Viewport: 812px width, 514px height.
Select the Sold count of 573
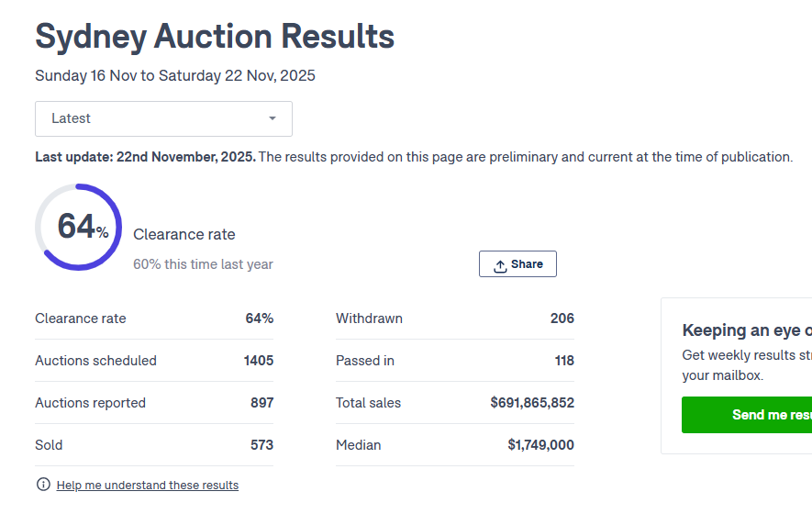click(261, 445)
